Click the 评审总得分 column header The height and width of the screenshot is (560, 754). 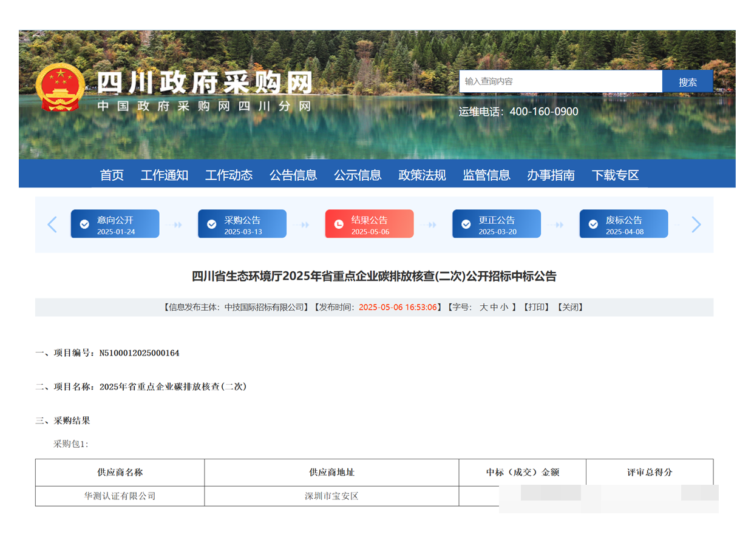point(650,472)
